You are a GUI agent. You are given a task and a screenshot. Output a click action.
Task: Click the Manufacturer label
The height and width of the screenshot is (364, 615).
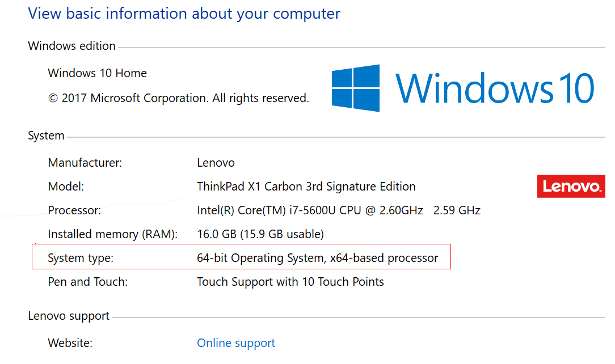(85, 163)
